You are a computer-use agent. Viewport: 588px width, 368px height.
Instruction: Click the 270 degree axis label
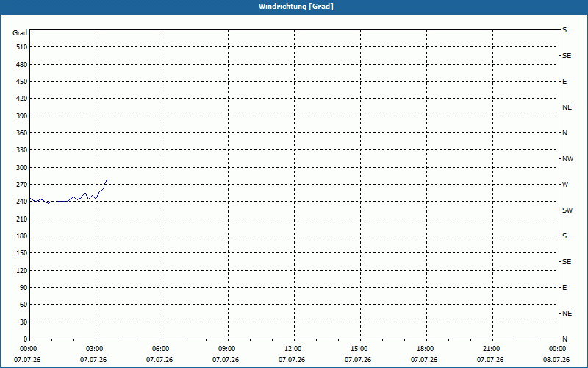pyautogui.click(x=22, y=185)
